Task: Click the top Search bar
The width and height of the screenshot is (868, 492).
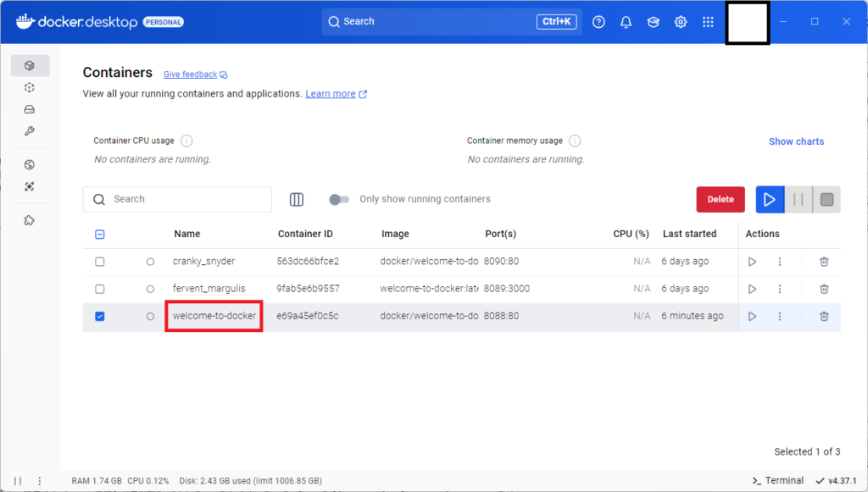Action: click(452, 22)
